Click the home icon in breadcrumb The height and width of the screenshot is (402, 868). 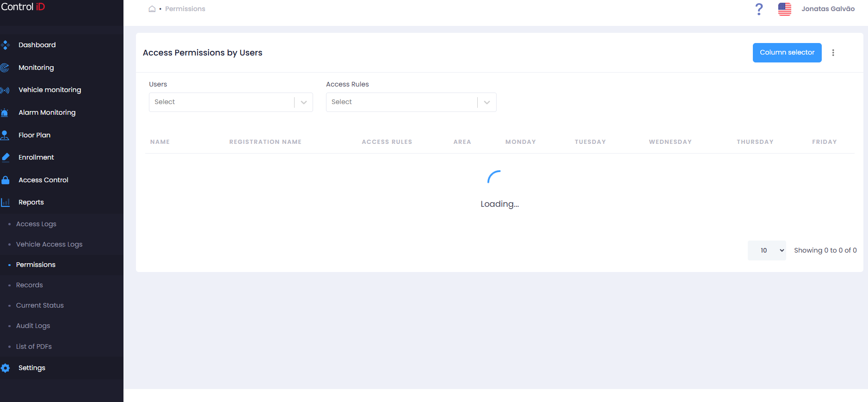point(152,9)
